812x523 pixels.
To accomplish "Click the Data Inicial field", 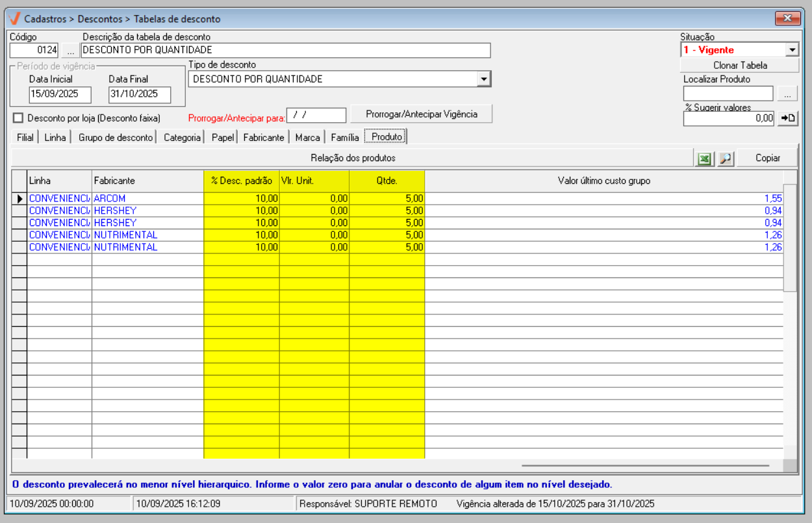I will point(60,94).
